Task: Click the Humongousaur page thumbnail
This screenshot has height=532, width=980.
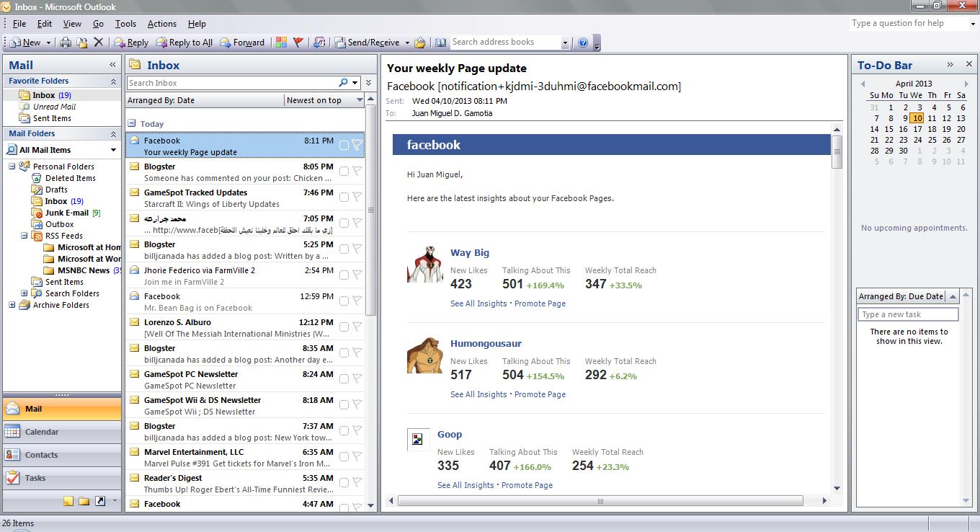Action: [x=425, y=355]
